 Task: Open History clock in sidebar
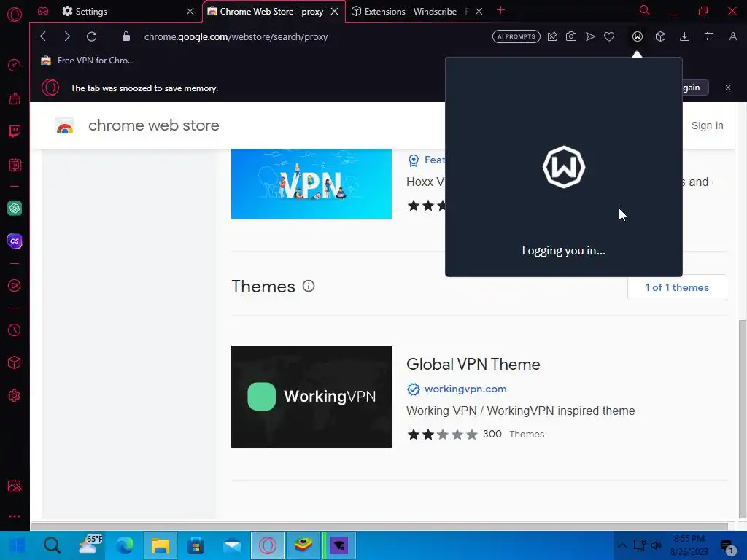(15, 330)
